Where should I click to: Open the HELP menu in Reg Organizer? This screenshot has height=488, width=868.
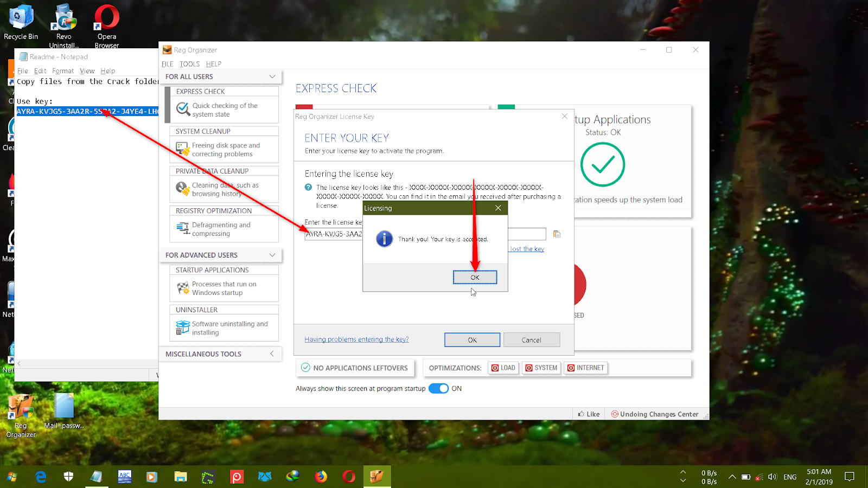(x=214, y=64)
